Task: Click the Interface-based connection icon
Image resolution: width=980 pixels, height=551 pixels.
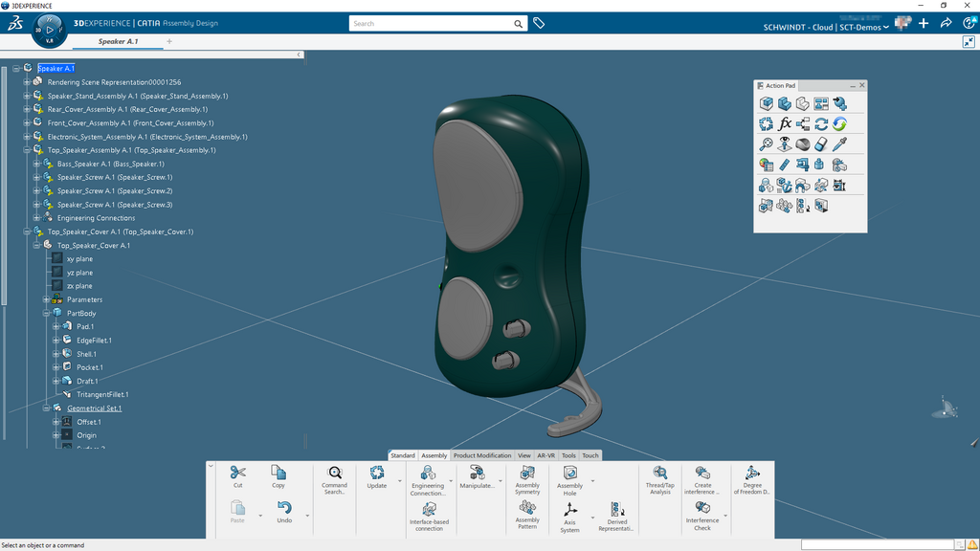Action: (x=429, y=510)
